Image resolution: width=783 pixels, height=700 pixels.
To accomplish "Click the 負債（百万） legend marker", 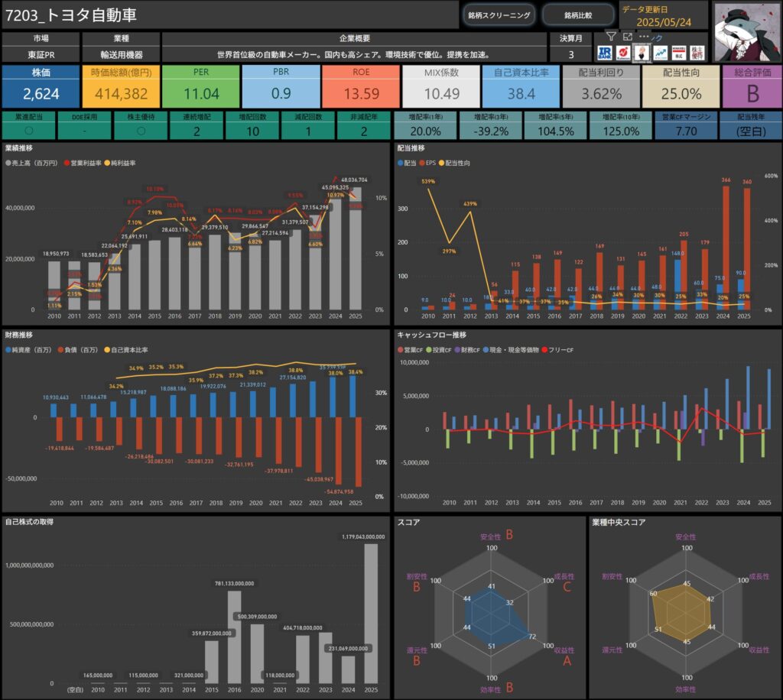I will [x=61, y=350].
